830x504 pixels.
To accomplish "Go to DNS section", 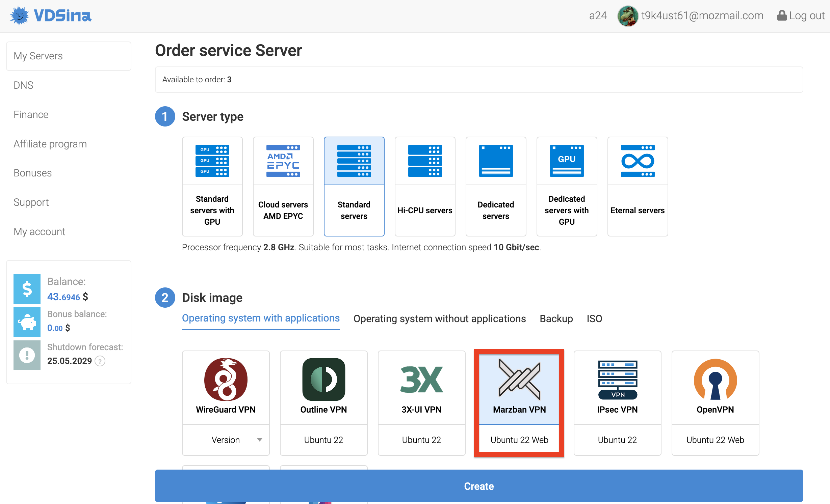I will click(x=23, y=85).
